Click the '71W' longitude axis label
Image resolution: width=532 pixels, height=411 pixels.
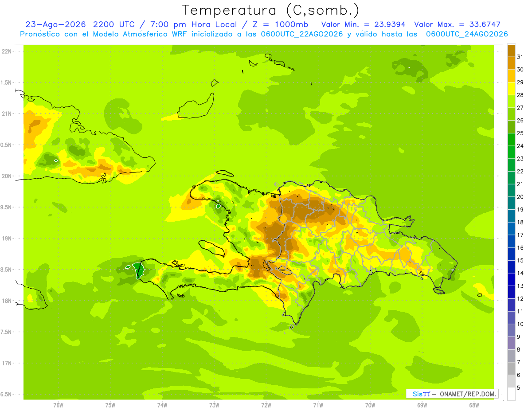click(x=318, y=405)
